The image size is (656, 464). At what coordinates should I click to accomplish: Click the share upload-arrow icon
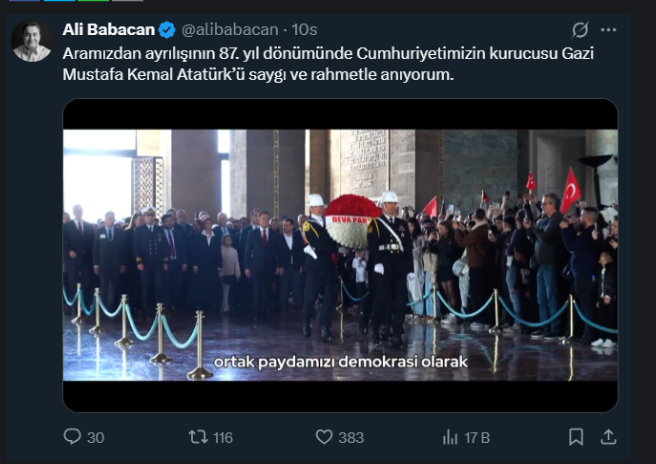point(608,437)
